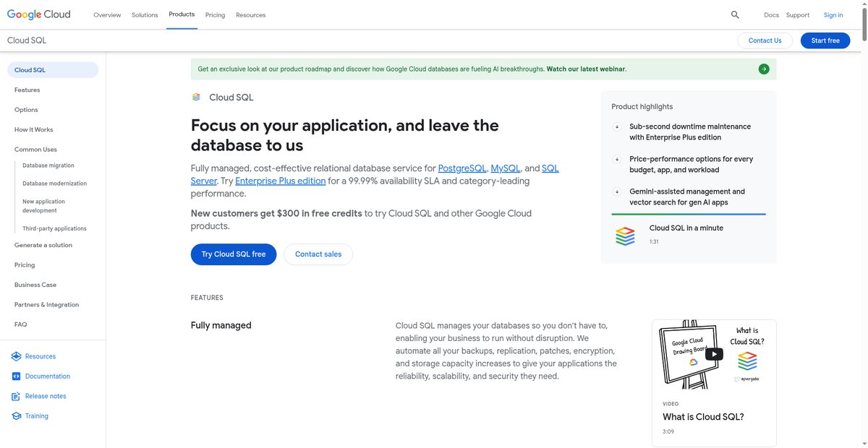868x448 pixels.
Task: Click the Fully managed feature heading
Action: click(221, 326)
